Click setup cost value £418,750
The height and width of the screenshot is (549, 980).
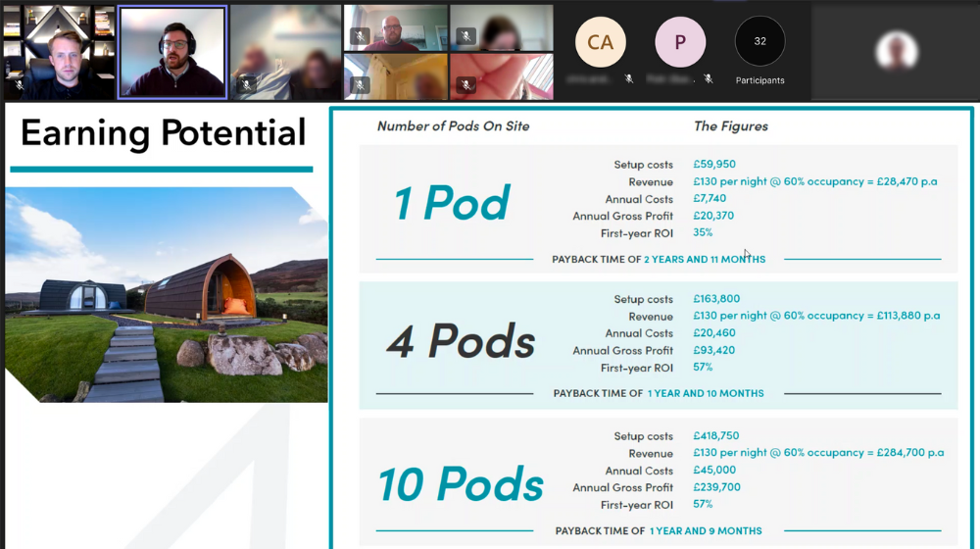(x=715, y=436)
